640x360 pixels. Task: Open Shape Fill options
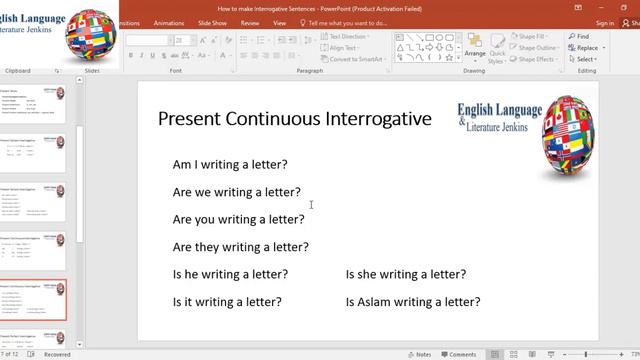pyautogui.click(x=529, y=36)
